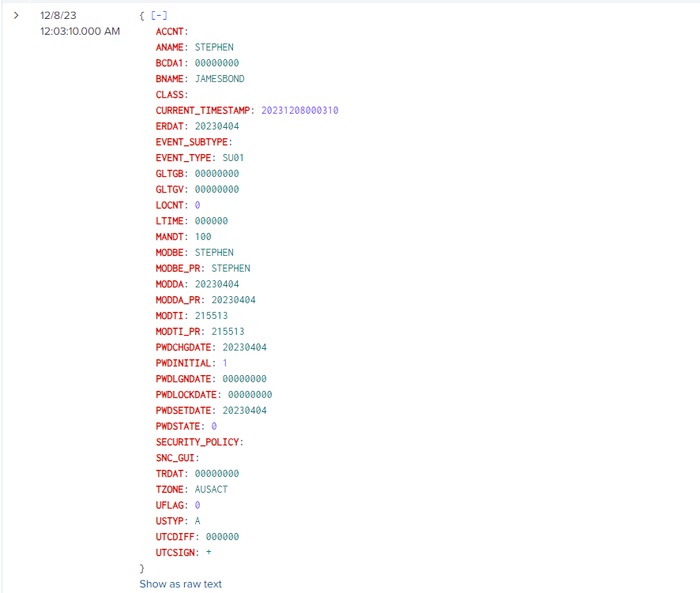700x593 pixels.
Task: Select the ERDAT value 20230404
Action: 216,126
